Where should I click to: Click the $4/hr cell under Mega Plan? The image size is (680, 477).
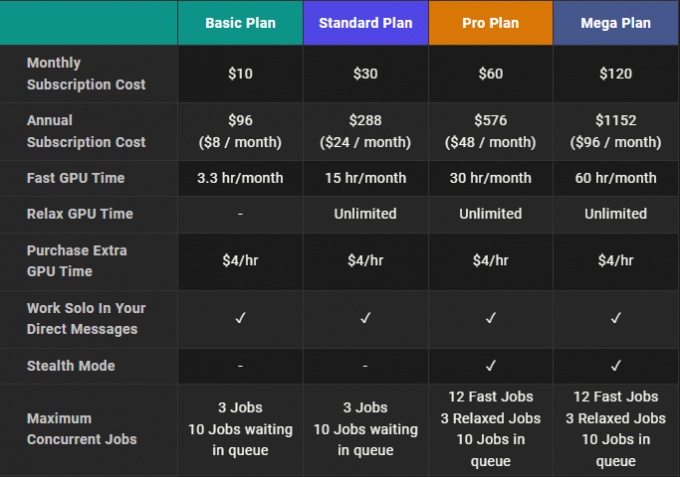coord(616,261)
